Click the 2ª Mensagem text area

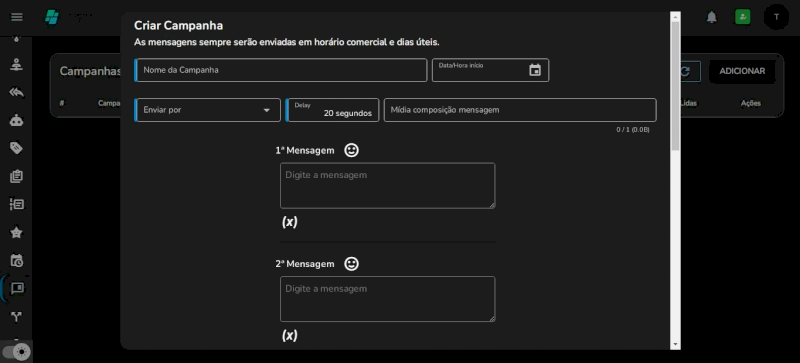coord(388,299)
